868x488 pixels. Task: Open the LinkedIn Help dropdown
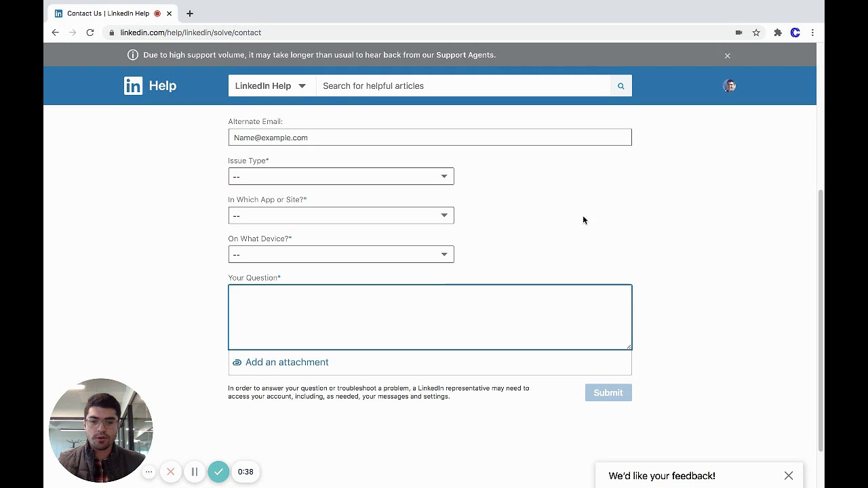coord(271,86)
